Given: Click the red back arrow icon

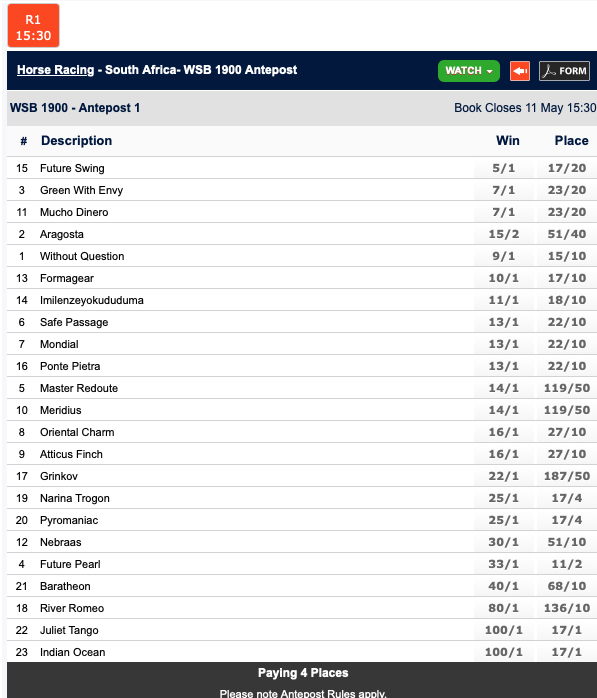Looking at the screenshot, I should 520,71.
